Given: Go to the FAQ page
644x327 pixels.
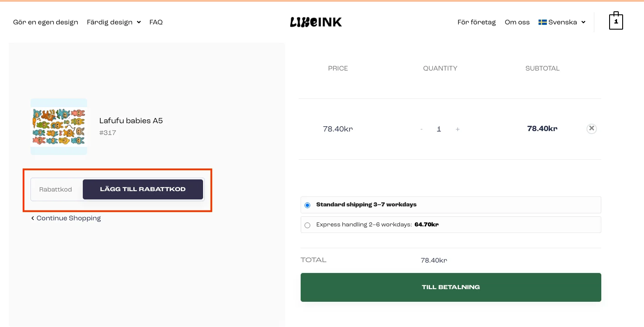Looking at the screenshot, I should click(x=156, y=22).
